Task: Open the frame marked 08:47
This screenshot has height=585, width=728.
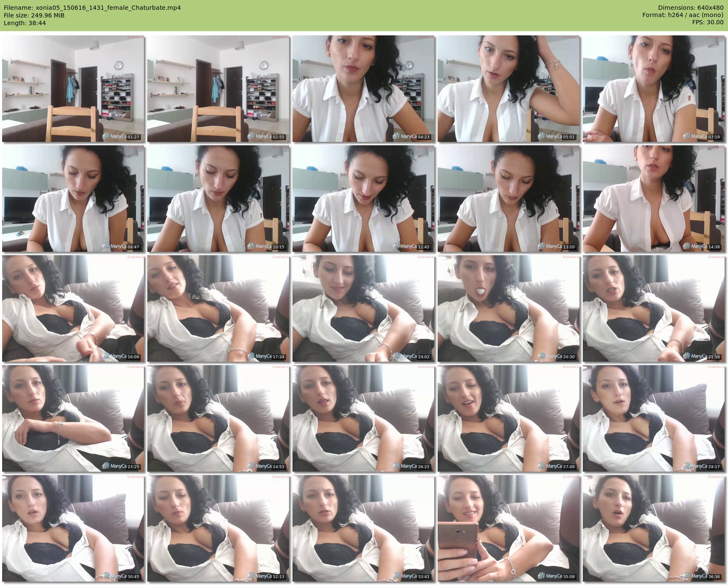Action: [x=73, y=199]
